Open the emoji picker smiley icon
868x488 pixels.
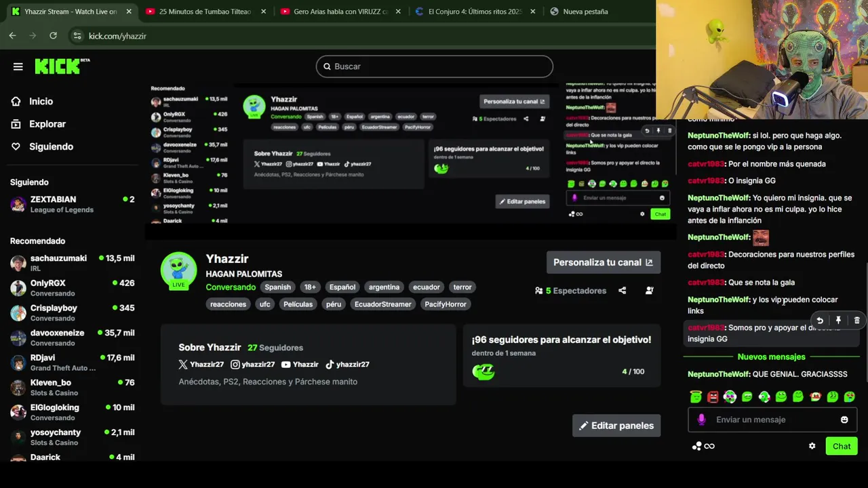pyautogui.click(x=844, y=420)
